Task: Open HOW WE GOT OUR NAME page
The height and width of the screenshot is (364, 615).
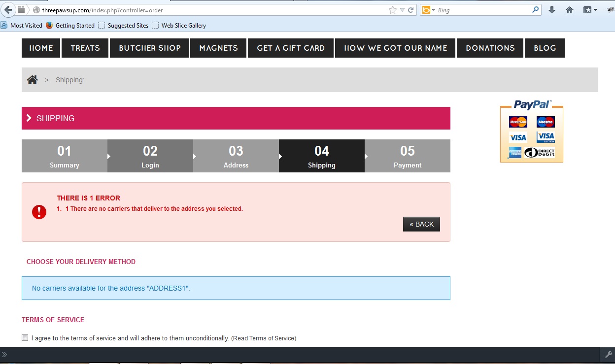Action: click(x=395, y=48)
